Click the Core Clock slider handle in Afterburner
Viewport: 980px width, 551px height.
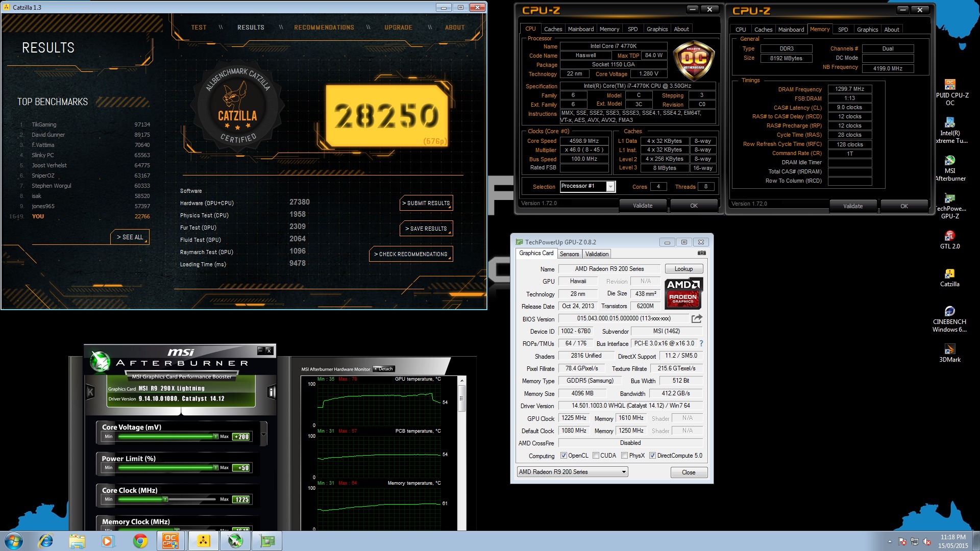coord(165,499)
